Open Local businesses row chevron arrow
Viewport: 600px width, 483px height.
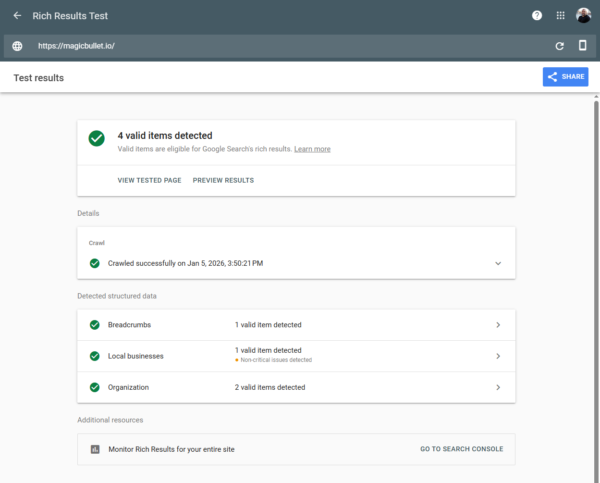[x=498, y=356]
